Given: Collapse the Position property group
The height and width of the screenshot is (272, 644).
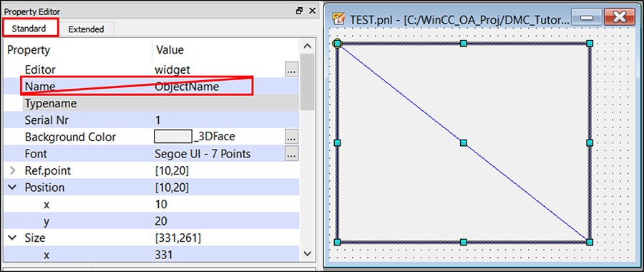Looking at the screenshot, I should [13, 188].
